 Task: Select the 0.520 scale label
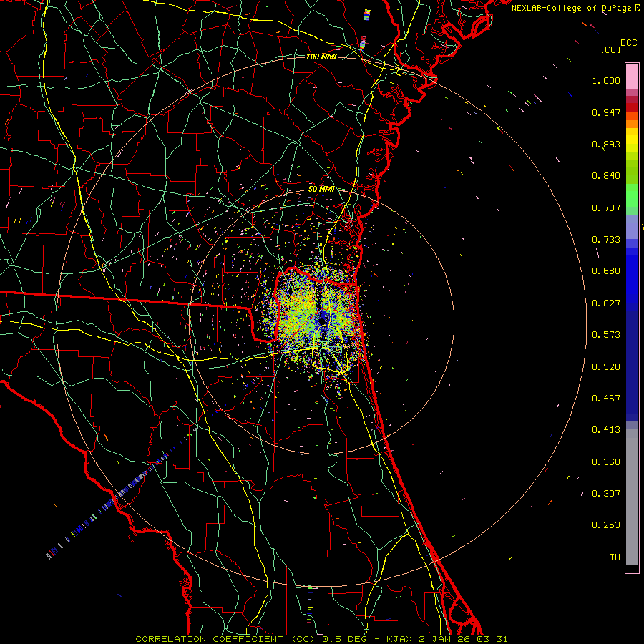tap(606, 367)
